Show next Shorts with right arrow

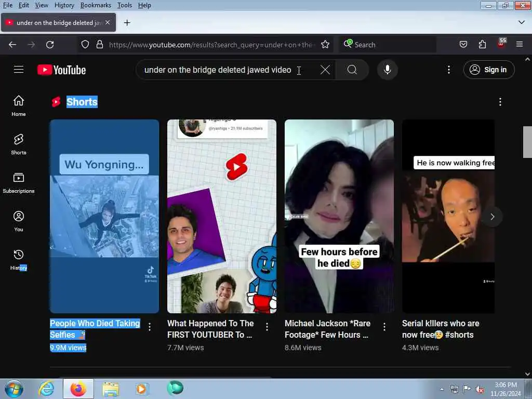coord(492,217)
